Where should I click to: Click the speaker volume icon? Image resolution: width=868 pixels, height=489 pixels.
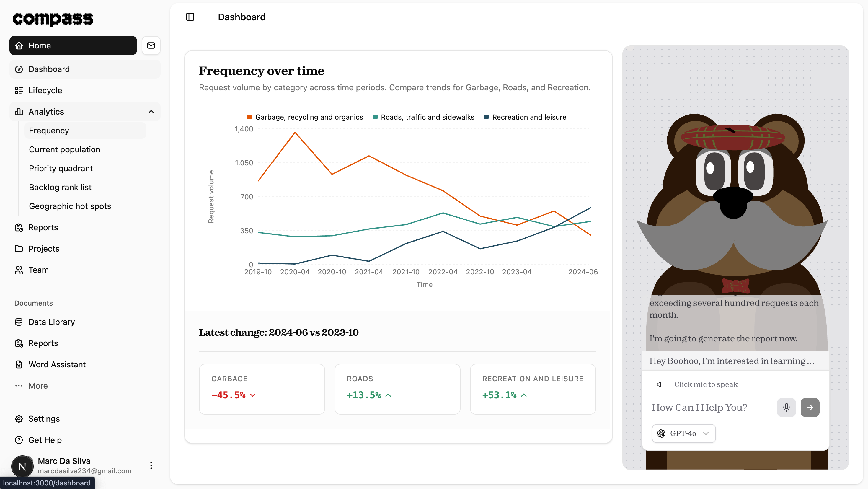pos(659,384)
